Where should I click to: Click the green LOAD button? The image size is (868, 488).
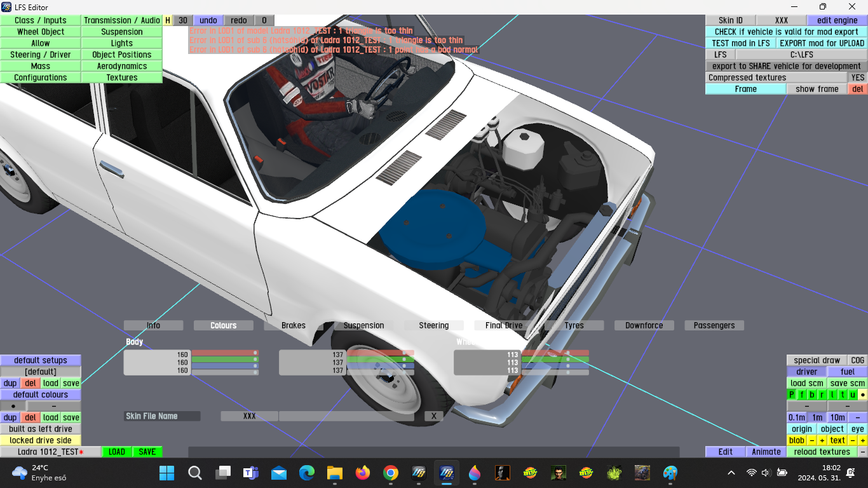point(117,452)
